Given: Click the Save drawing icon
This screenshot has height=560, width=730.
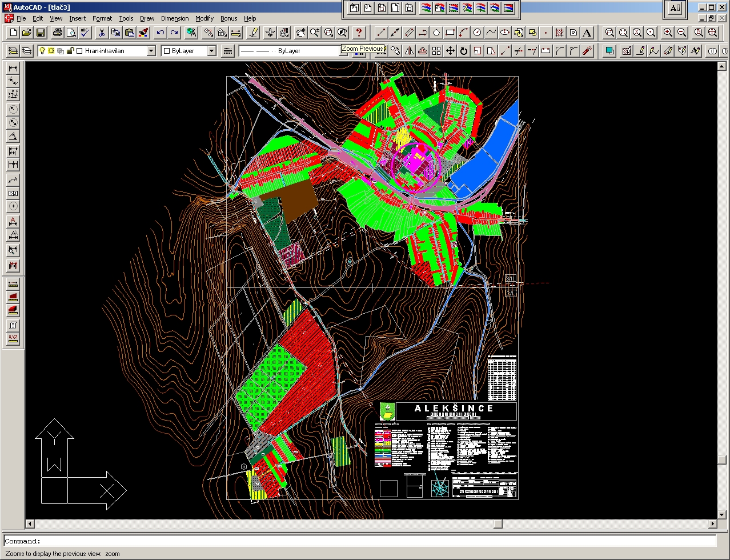Looking at the screenshot, I should coord(41,33).
